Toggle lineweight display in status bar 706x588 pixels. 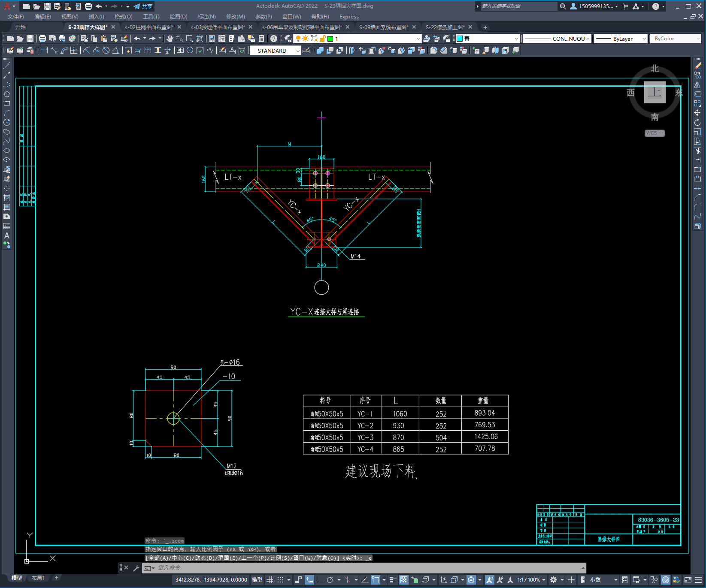(393, 580)
